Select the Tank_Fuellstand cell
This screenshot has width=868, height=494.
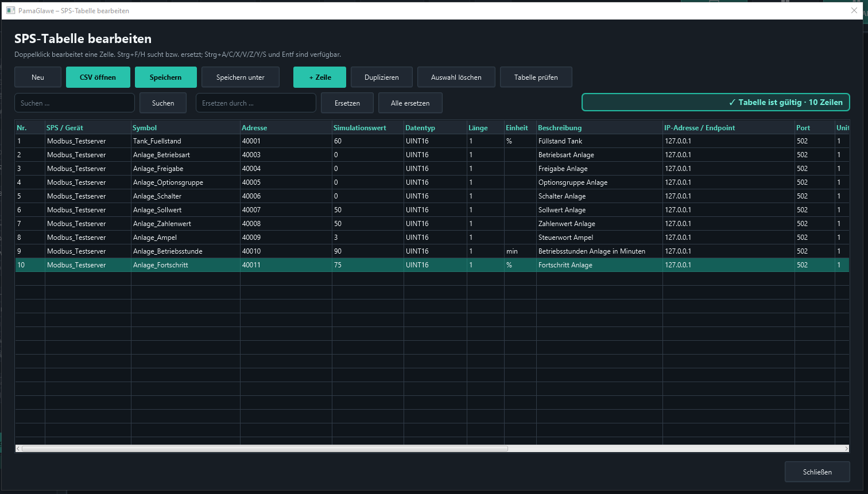tap(185, 141)
